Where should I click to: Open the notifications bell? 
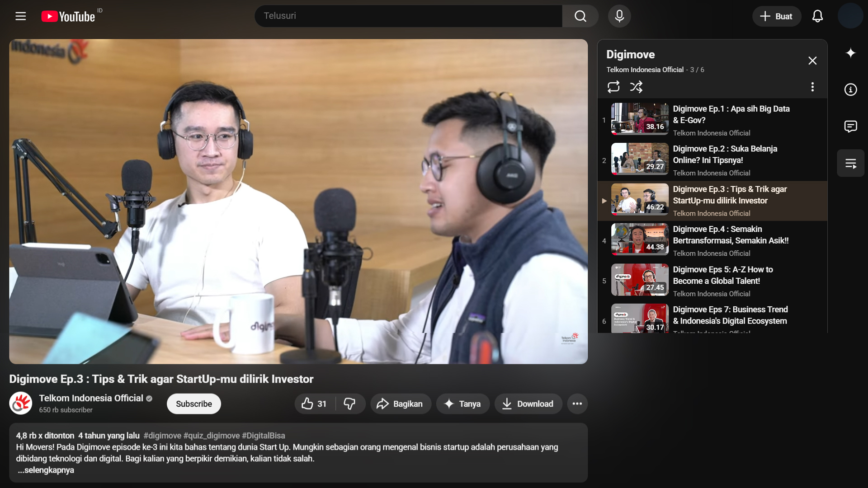tap(817, 16)
